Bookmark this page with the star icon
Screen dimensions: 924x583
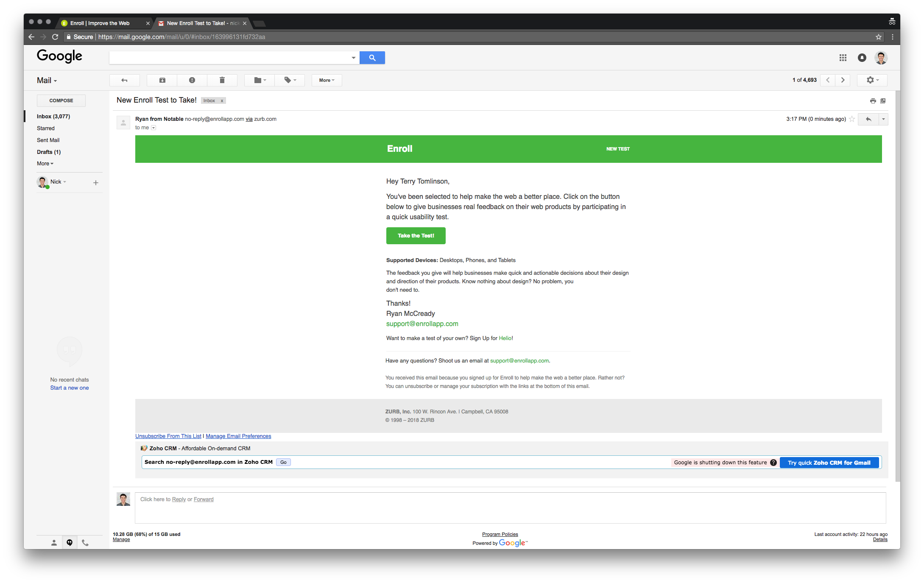pyautogui.click(x=879, y=37)
